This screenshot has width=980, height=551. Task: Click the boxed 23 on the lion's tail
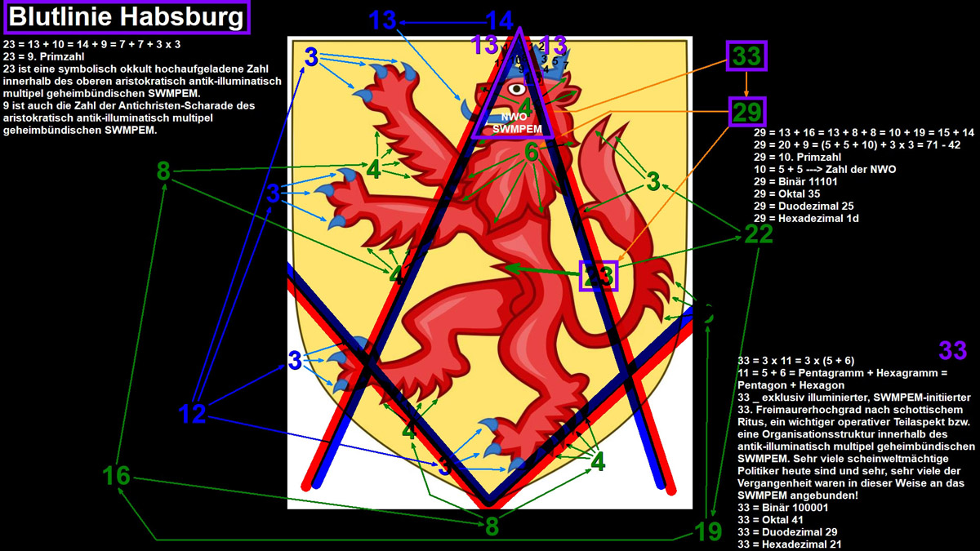tap(599, 276)
